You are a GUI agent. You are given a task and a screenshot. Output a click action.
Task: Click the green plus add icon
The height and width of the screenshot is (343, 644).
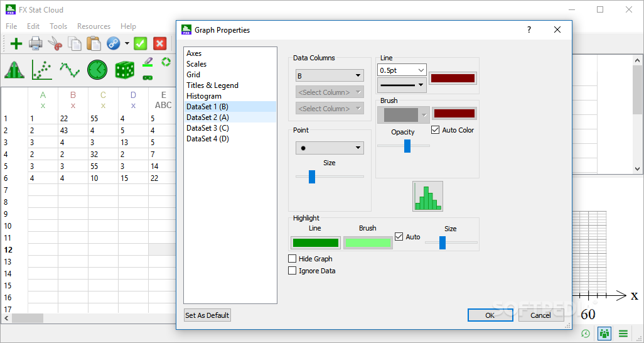[x=16, y=43]
